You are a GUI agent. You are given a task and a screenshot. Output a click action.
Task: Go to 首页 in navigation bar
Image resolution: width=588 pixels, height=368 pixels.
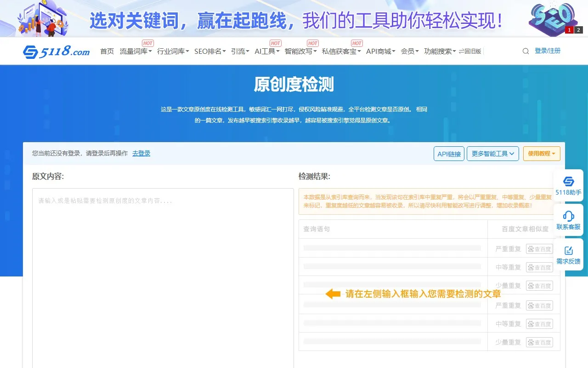pyautogui.click(x=107, y=51)
